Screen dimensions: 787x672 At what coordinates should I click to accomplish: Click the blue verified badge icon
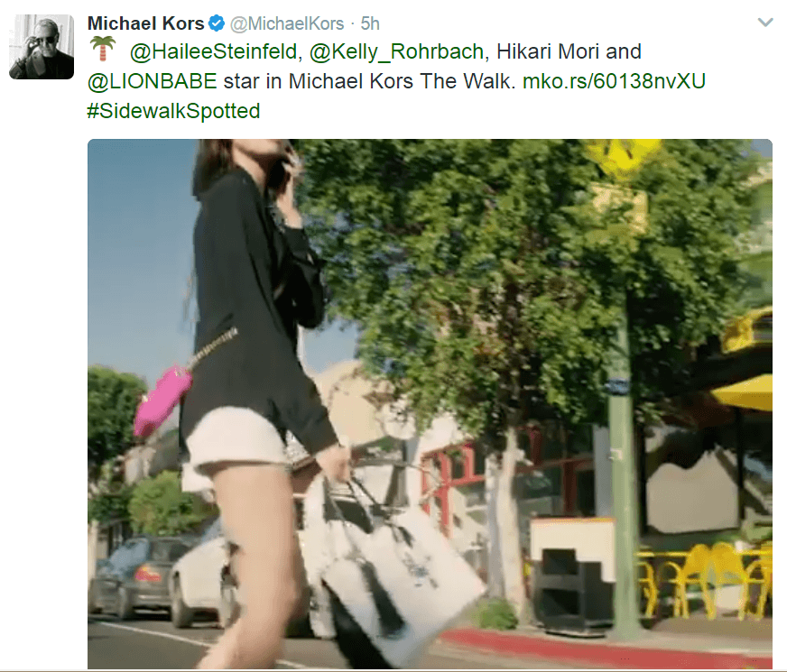pos(217,23)
